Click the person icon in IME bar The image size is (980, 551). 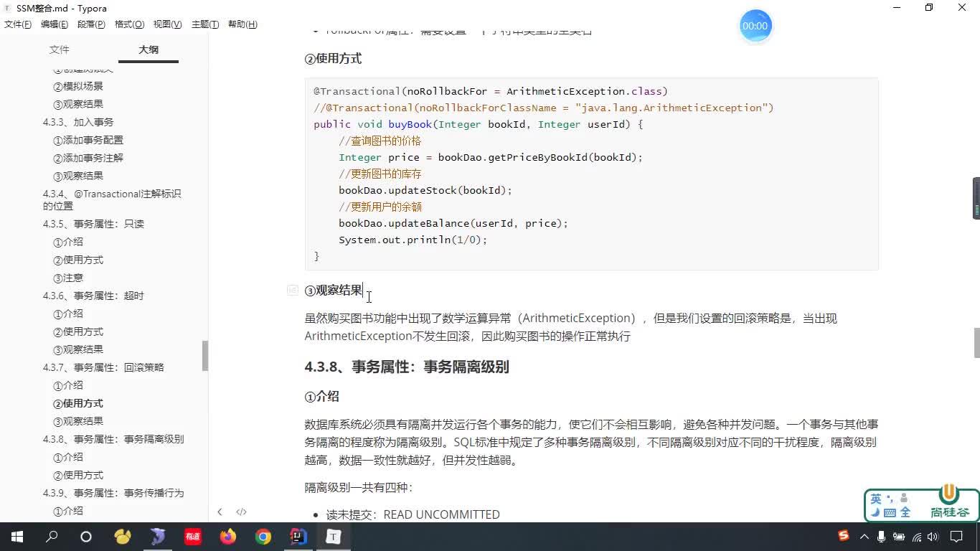903,498
